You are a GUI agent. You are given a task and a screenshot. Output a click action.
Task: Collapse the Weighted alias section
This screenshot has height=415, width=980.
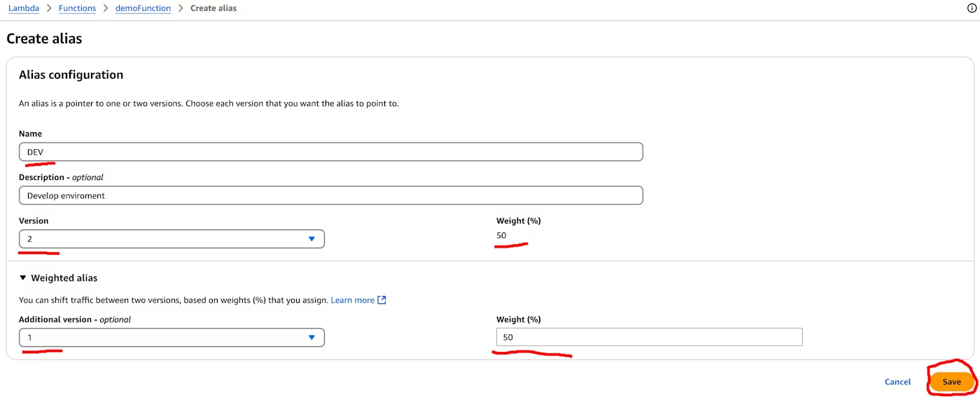point(59,278)
